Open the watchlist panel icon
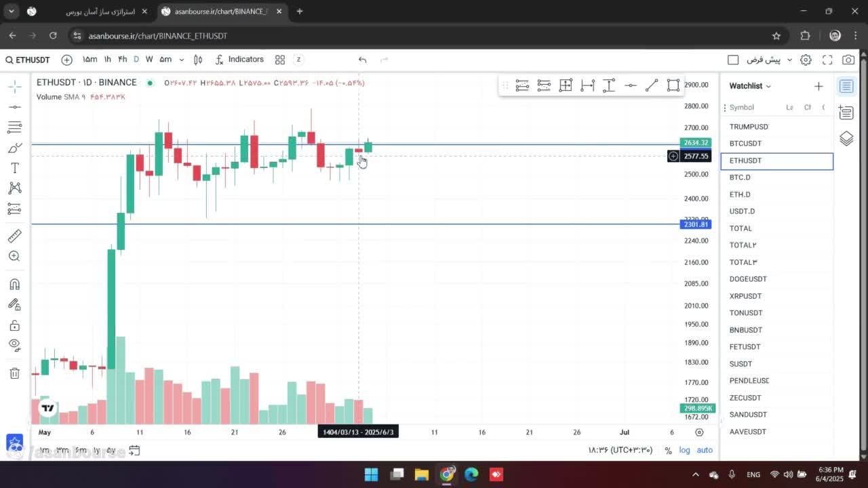This screenshot has width=868, height=488. (x=846, y=86)
